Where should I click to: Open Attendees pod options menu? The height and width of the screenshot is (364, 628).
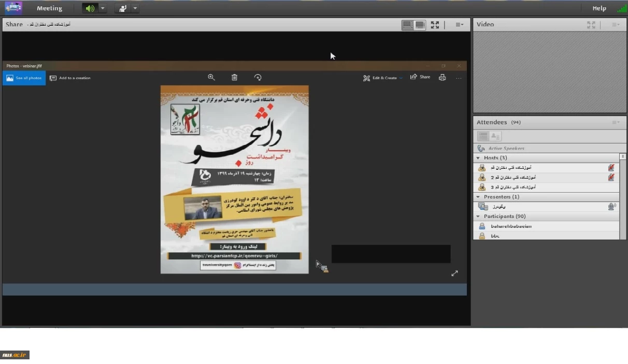(x=615, y=122)
